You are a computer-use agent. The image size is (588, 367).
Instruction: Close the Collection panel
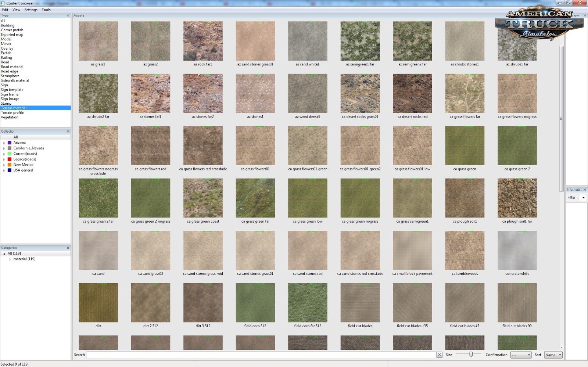(x=68, y=132)
